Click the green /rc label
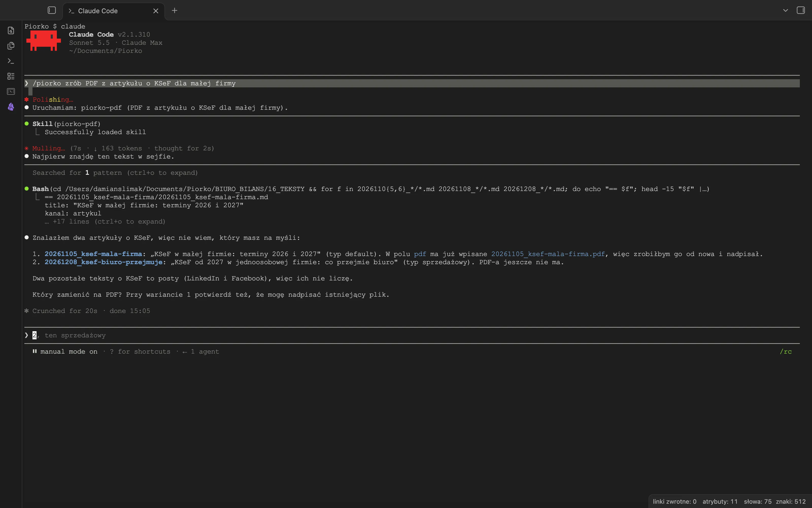Image resolution: width=812 pixels, height=508 pixels. tap(786, 352)
